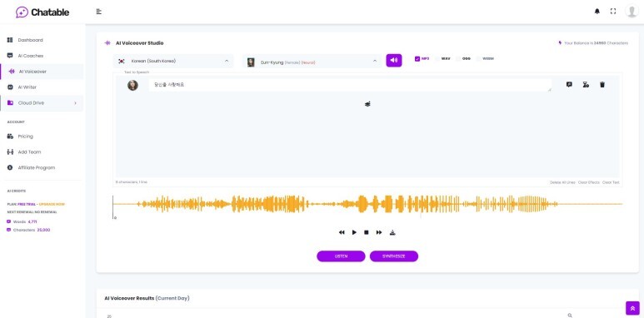Seek within the orange audio waveform
644x318 pixels.
pyautogui.click(x=367, y=204)
